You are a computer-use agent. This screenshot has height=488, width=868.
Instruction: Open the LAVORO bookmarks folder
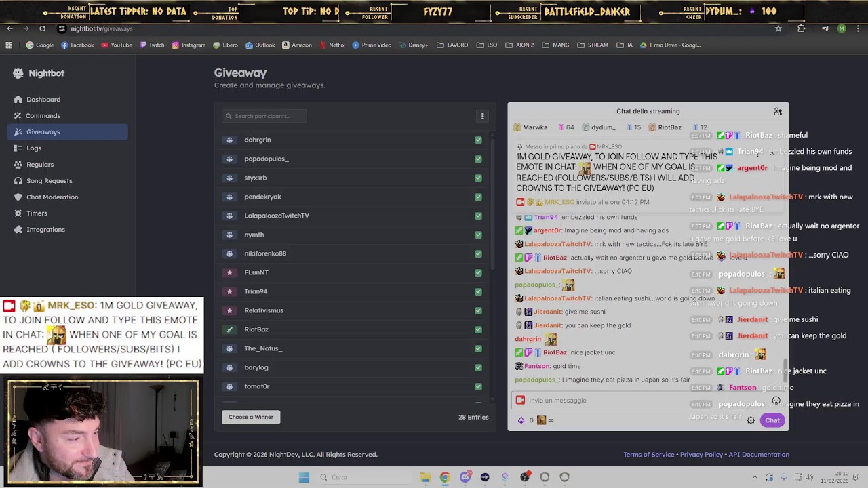pos(452,45)
